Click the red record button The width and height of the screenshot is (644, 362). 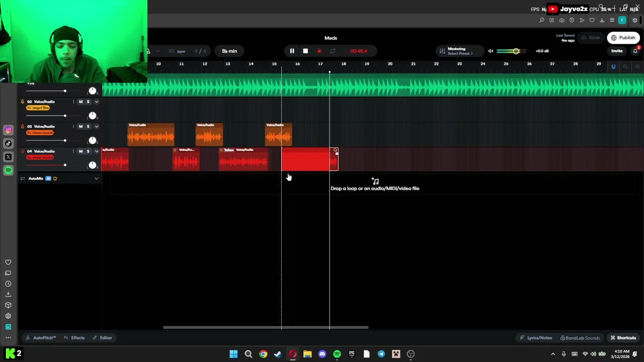(x=319, y=51)
